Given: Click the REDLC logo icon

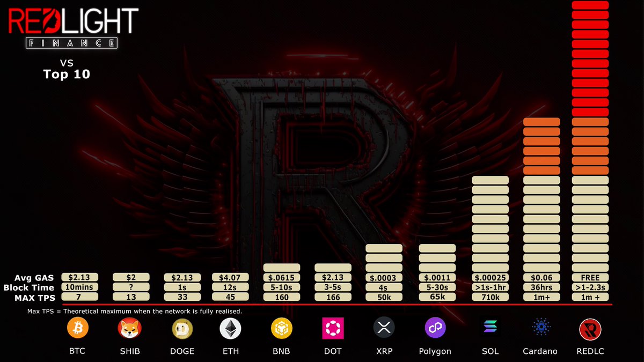Looking at the screenshot, I should [x=590, y=329].
